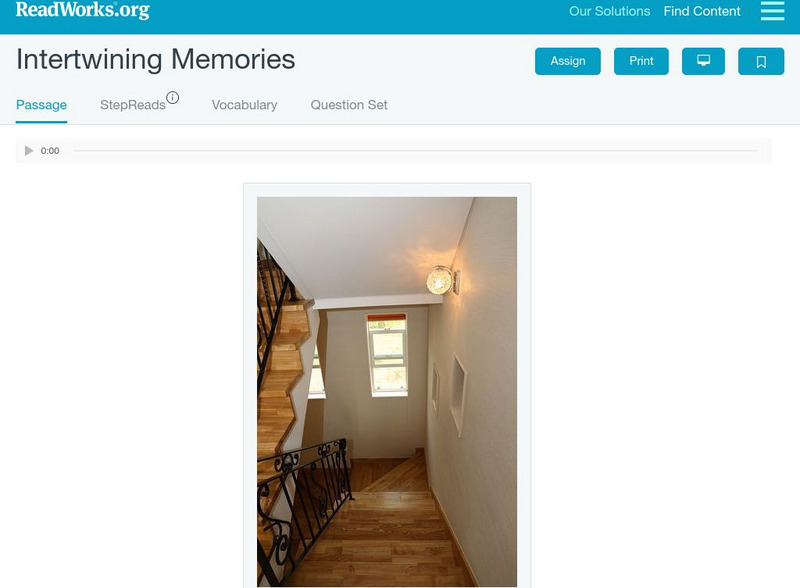The width and height of the screenshot is (800, 588).
Task: Open Find Content menu
Action: 702,11
